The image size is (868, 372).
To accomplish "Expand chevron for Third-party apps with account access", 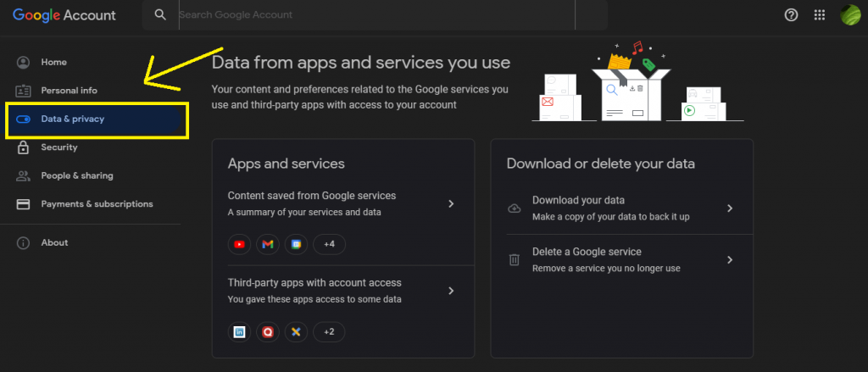I will click(451, 291).
